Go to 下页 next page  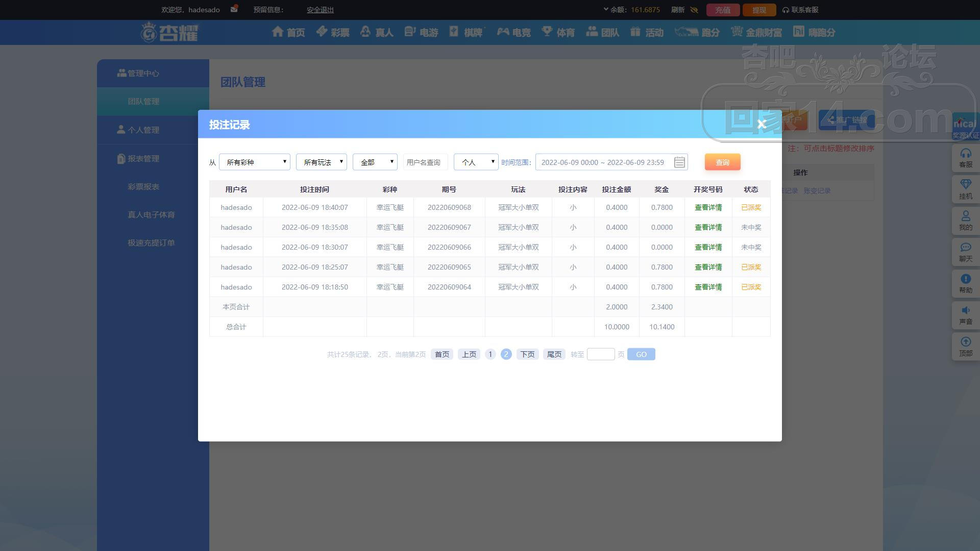click(x=527, y=354)
